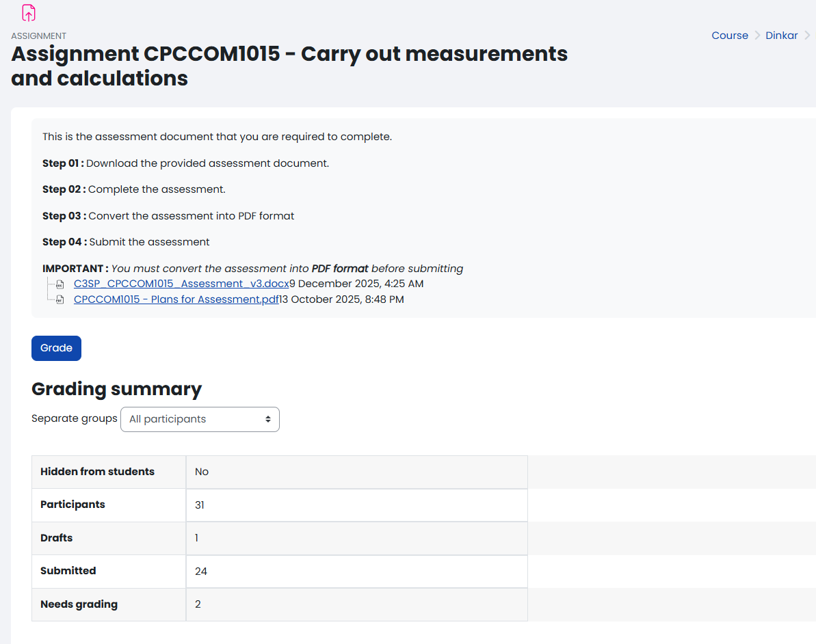Open CPCCOM1015 - Plans for Assessment.pdf
The image size is (816, 644).
[176, 299]
